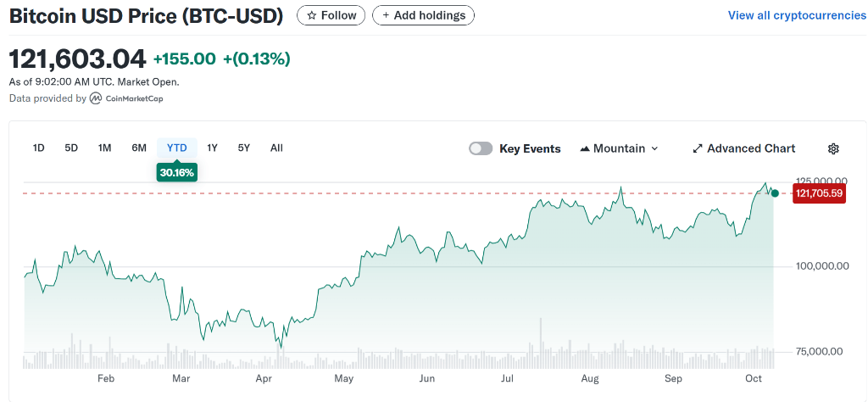The image size is (868, 402).
Task: Toggle the Key Events switch
Action: coord(481,148)
